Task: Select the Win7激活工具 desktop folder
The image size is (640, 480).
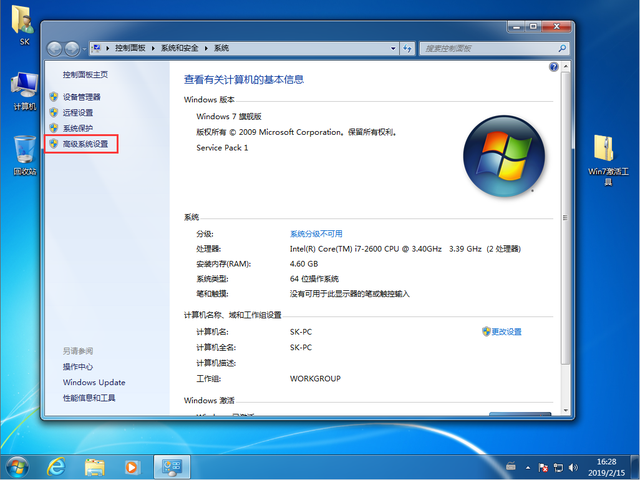Action: point(608,160)
